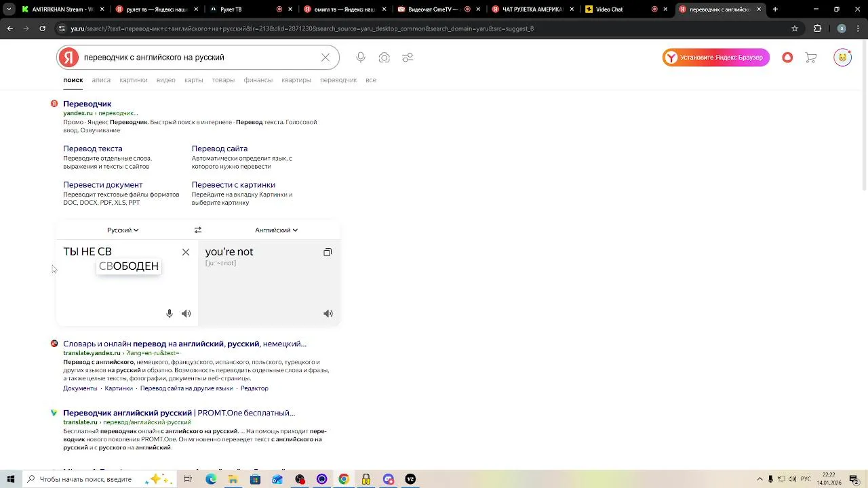Viewport: 868px width, 488px height.
Task: Open image search camera icon
Action: coord(384,58)
